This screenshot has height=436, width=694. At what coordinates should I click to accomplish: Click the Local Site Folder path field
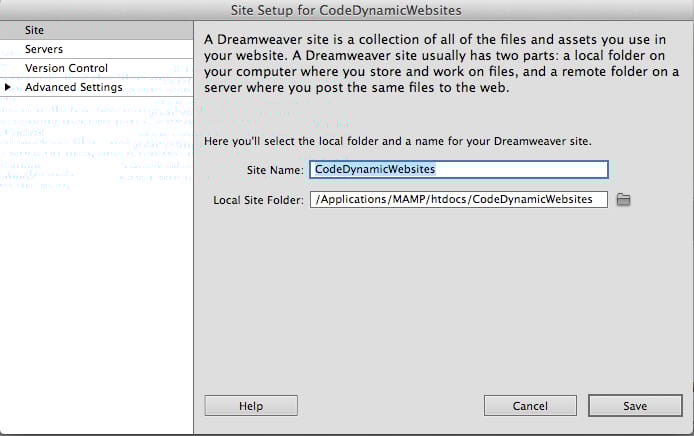click(459, 200)
